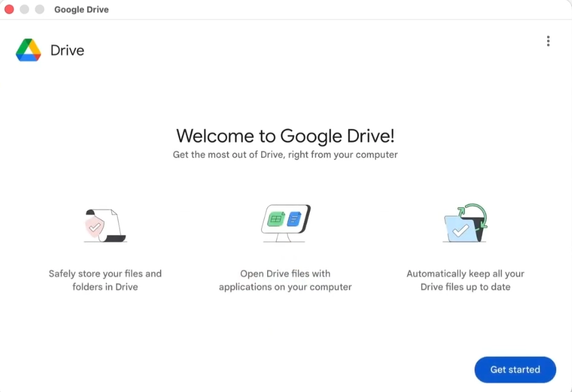572x392 pixels.
Task: Click the shield document illustration
Action: (x=105, y=225)
